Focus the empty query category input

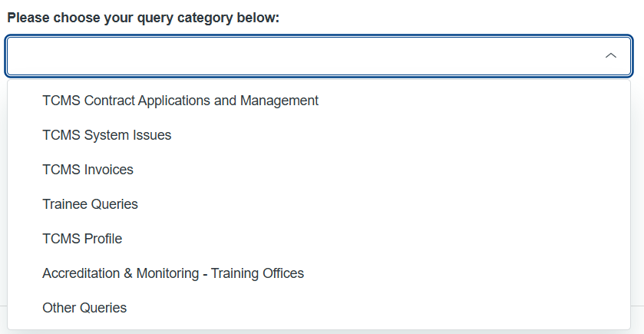pyautogui.click(x=307, y=56)
